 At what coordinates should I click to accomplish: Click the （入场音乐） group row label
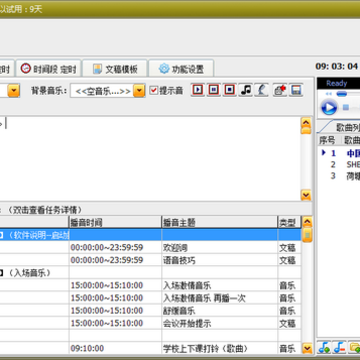coord(29,273)
